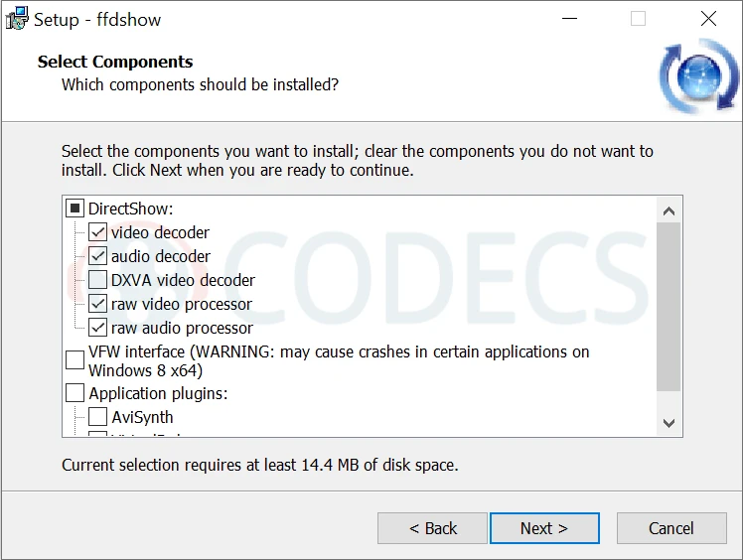The width and height of the screenshot is (743, 560).
Task: Select the raw video processor label
Action: coord(182,304)
